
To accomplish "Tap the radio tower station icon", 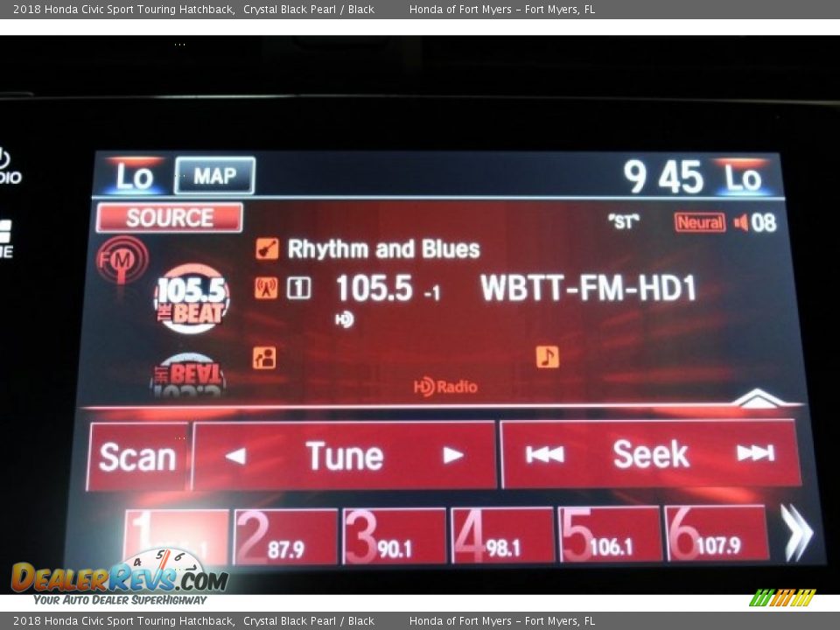I will pyautogui.click(x=266, y=288).
